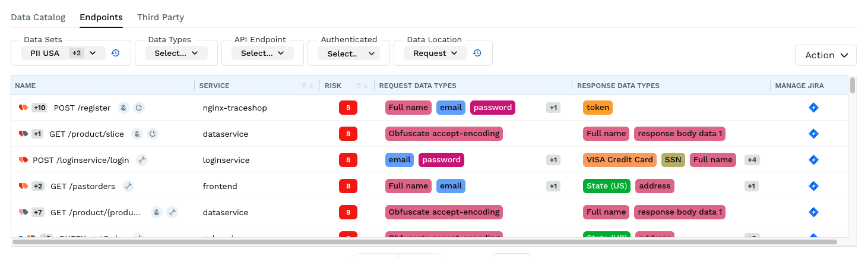The width and height of the screenshot is (868, 258).
Task: Click unauthenticated user icon beside POST /register
Action: 123,108
